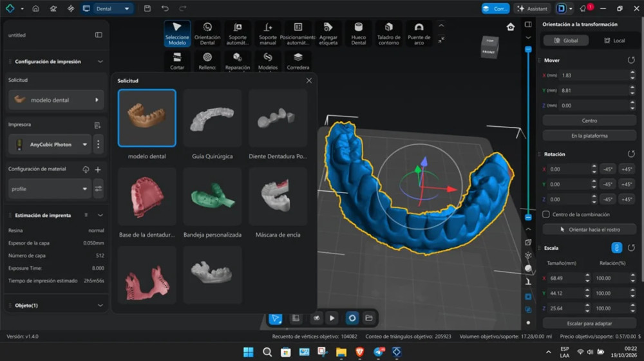The width and height of the screenshot is (644, 361).
Task: Click Orientar hacia el rostro button
Action: tap(589, 230)
